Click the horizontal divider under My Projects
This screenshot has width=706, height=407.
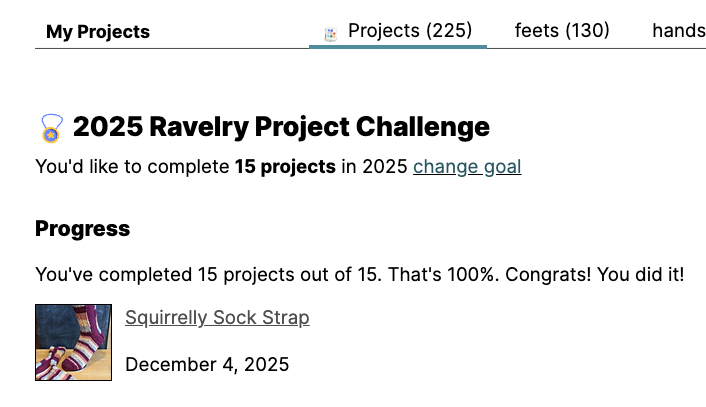point(170,48)
